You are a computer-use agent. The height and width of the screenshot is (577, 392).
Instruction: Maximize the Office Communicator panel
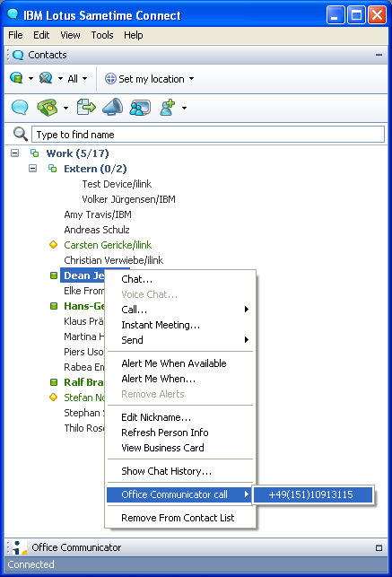tap(379, 548)
